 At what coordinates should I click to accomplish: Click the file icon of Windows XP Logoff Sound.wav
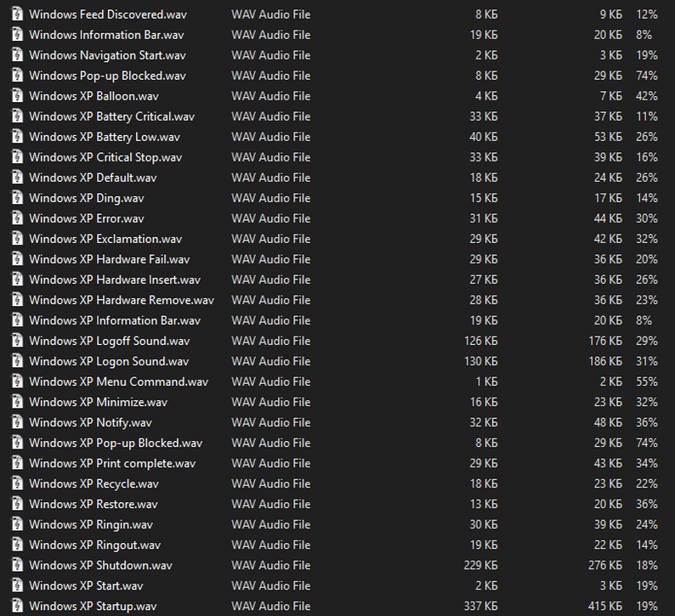coord(17,341)
